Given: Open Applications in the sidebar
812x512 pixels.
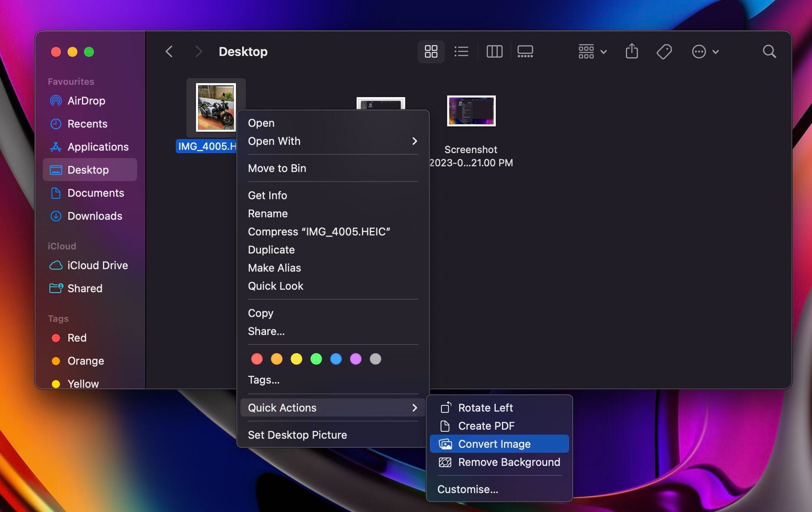Looking at the screenshot, I should [90, 147].
